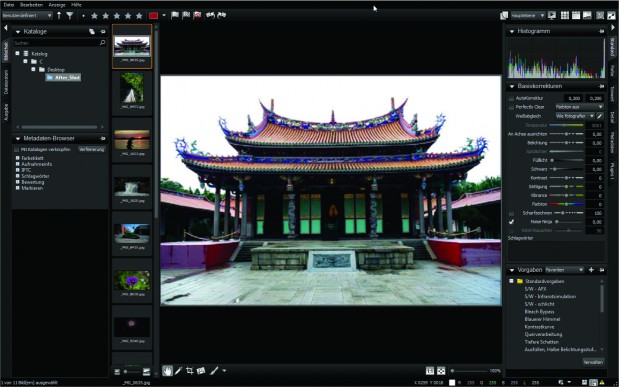Select the sunset silhouette thumbnail
The height and width of the screenshot is (387, 620).
coord(132,140)
